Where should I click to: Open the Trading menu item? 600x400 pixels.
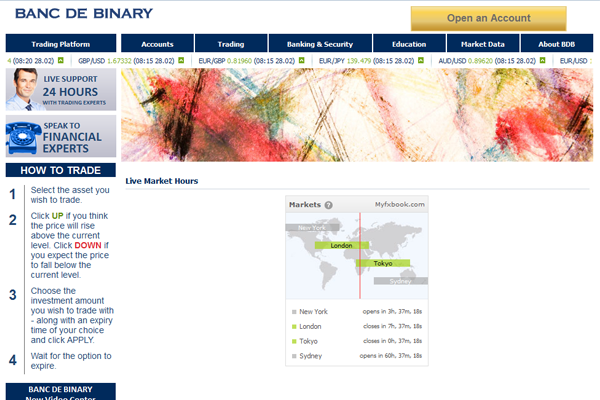[x=231, y=44]
